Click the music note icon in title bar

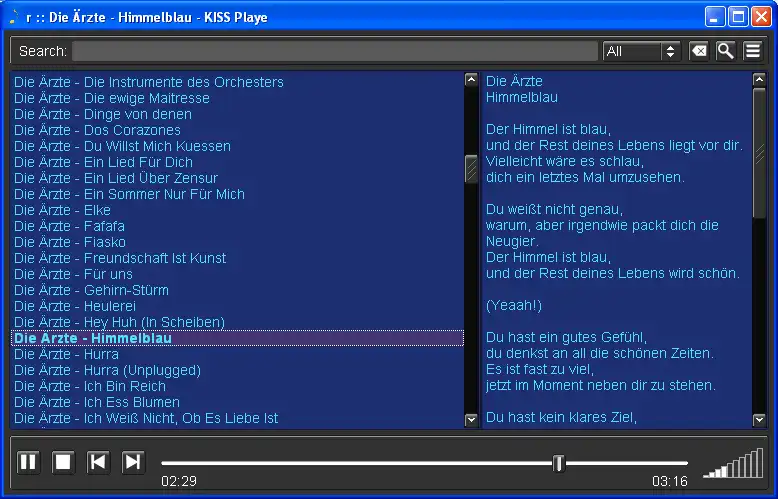(x=14, y=17)
